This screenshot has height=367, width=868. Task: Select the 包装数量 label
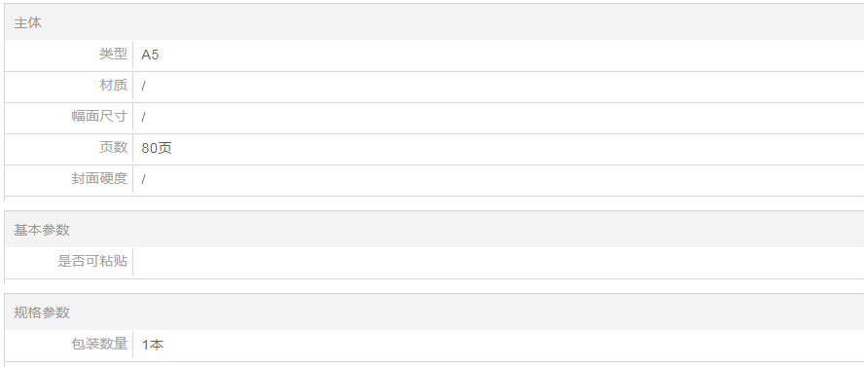point(99,344)
